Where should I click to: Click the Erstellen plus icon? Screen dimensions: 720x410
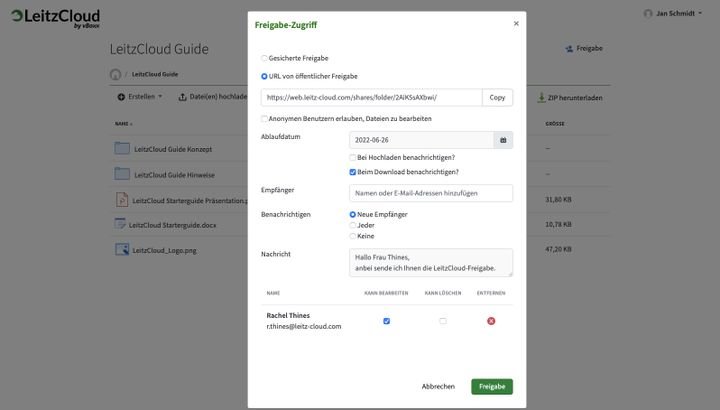121,97
